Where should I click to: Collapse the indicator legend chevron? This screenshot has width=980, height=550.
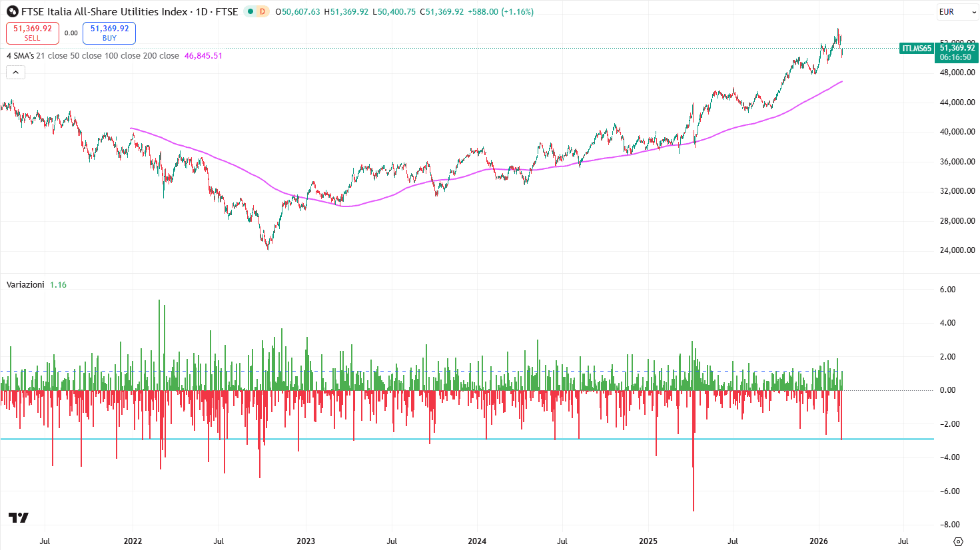(16, 72)
